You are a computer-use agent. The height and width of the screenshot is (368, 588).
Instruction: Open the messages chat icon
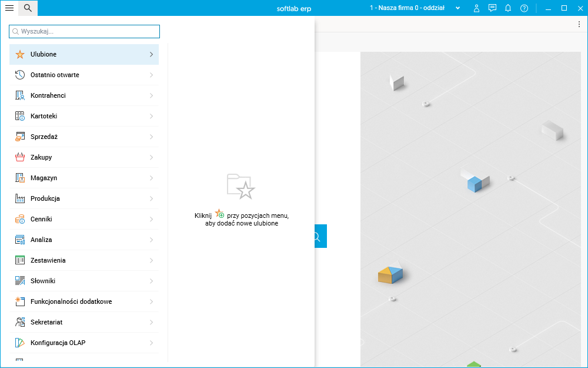click(x=492, y=8)
